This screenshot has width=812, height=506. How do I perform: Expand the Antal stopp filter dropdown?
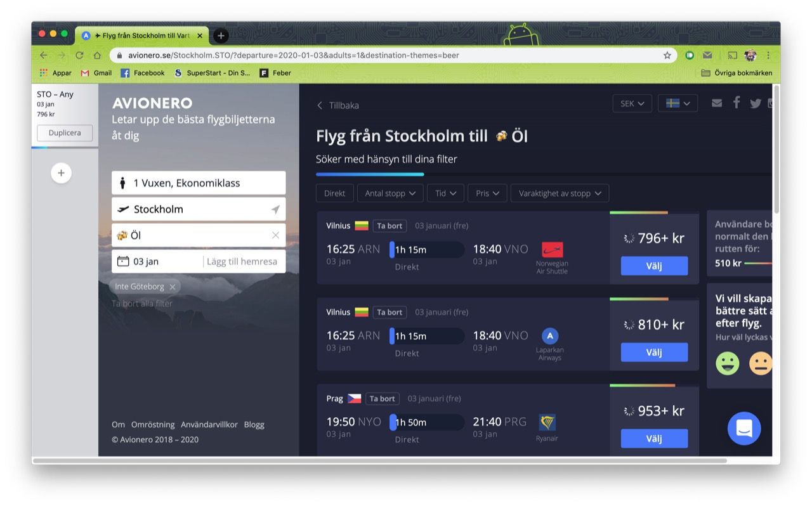[390, 193]
